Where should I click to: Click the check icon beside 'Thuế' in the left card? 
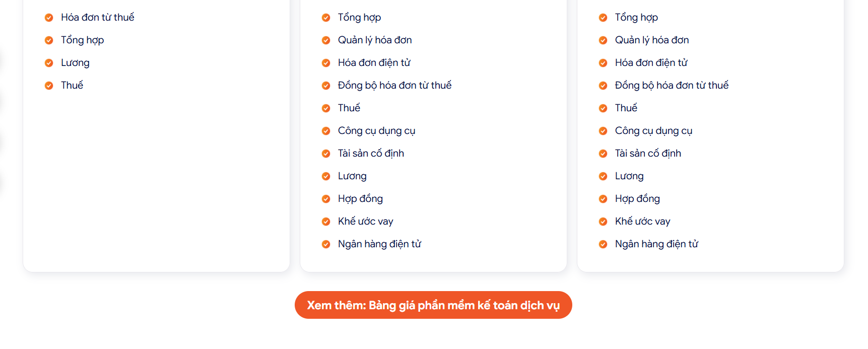click(x=49, y=86)
